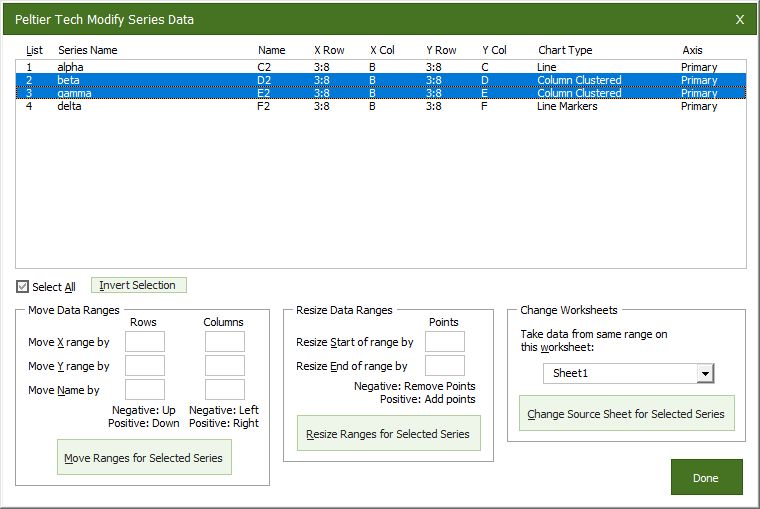
Task: Select the gamma series row
Action: point(380,93)
